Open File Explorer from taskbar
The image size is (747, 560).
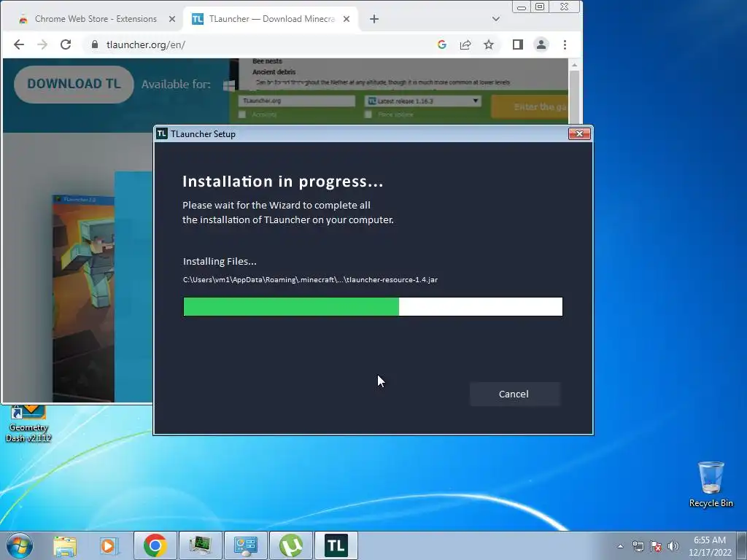[x=65, y=545]
